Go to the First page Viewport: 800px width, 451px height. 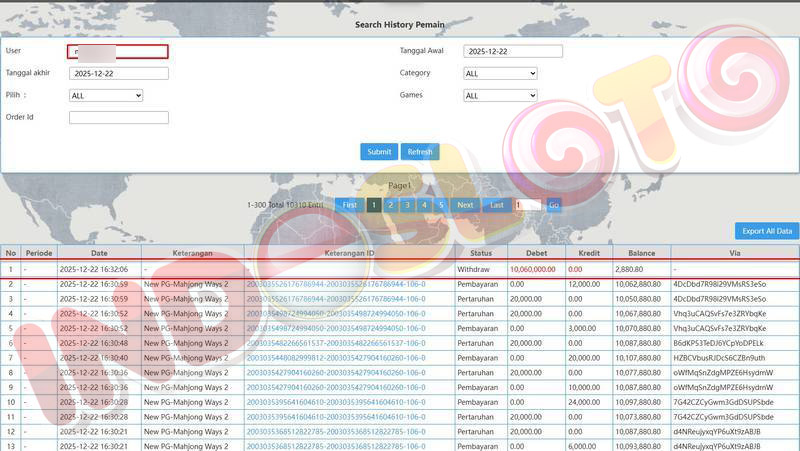(x=349, y=205)
